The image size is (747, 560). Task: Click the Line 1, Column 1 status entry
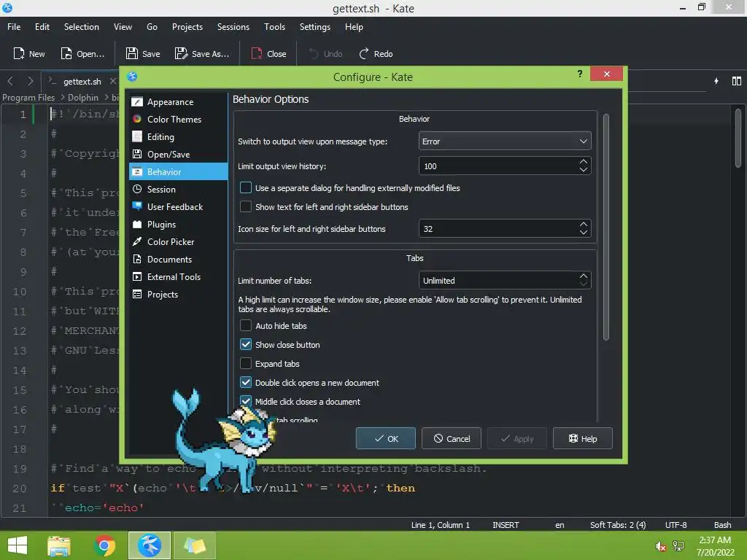tap(440, 525)
